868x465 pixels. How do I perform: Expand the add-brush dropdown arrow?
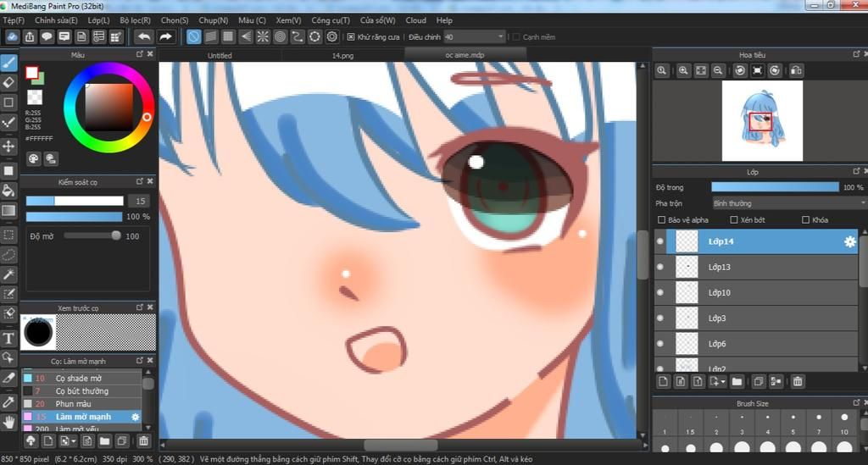coord(74,440)
